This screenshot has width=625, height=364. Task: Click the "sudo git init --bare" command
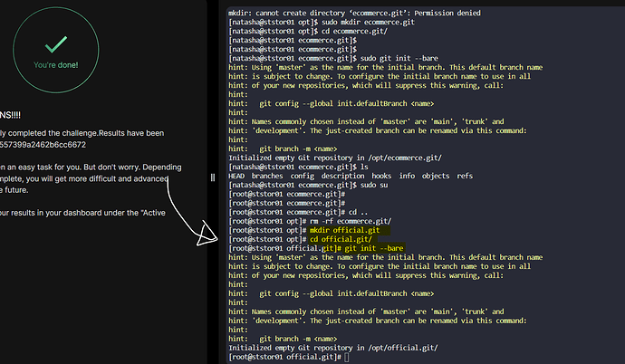click(399, 58)
